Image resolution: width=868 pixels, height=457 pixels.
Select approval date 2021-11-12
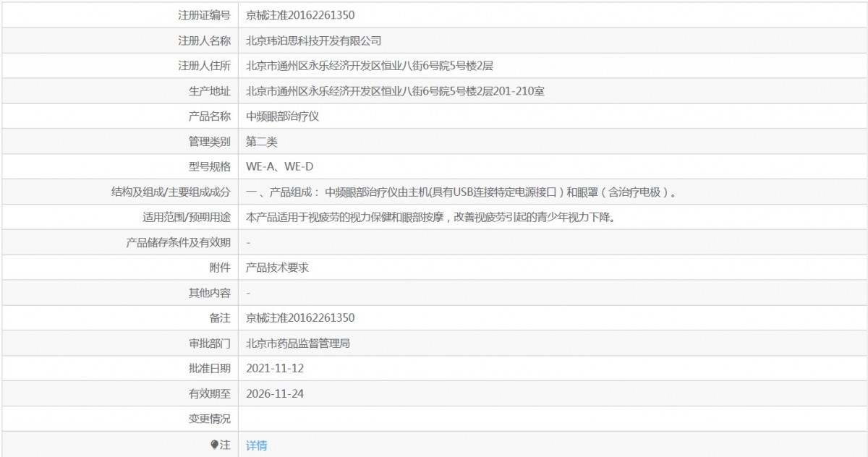click(x=273, y=369)
